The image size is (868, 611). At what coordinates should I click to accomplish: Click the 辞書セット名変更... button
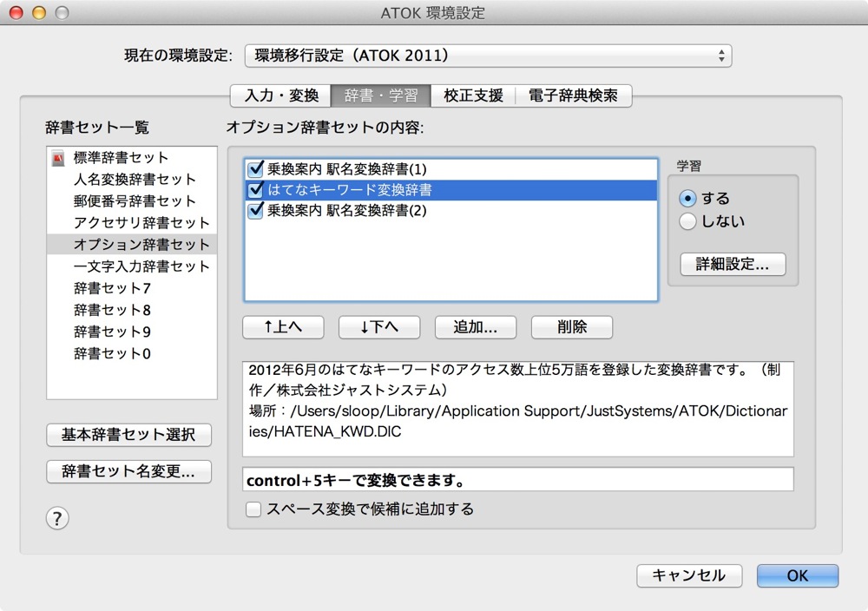click(x=128, y=471)
